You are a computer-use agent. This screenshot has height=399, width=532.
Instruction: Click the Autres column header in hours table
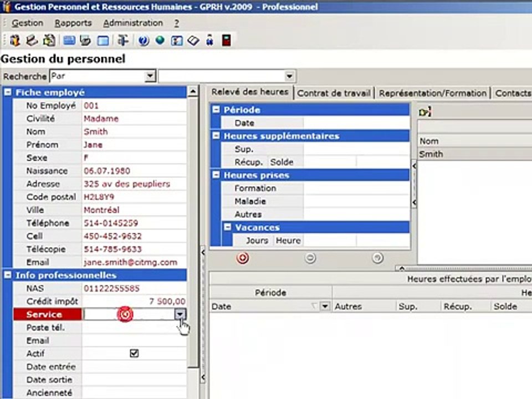364,306
